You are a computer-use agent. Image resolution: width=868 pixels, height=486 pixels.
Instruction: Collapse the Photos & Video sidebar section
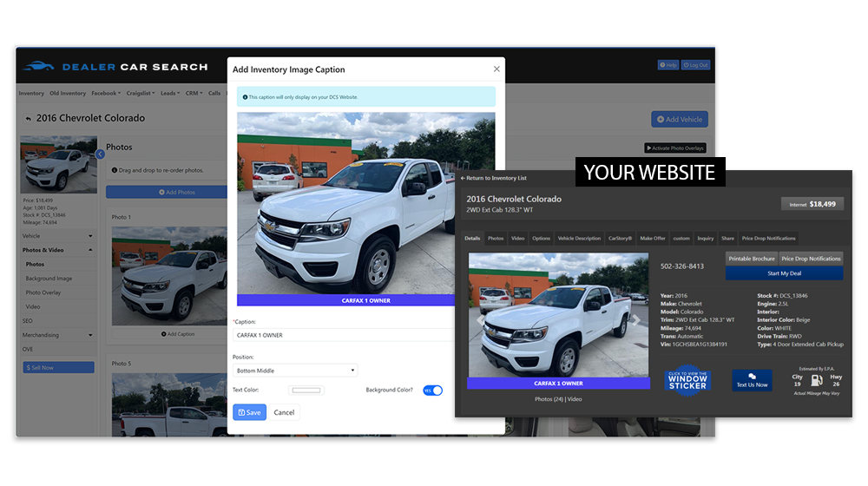57,250
